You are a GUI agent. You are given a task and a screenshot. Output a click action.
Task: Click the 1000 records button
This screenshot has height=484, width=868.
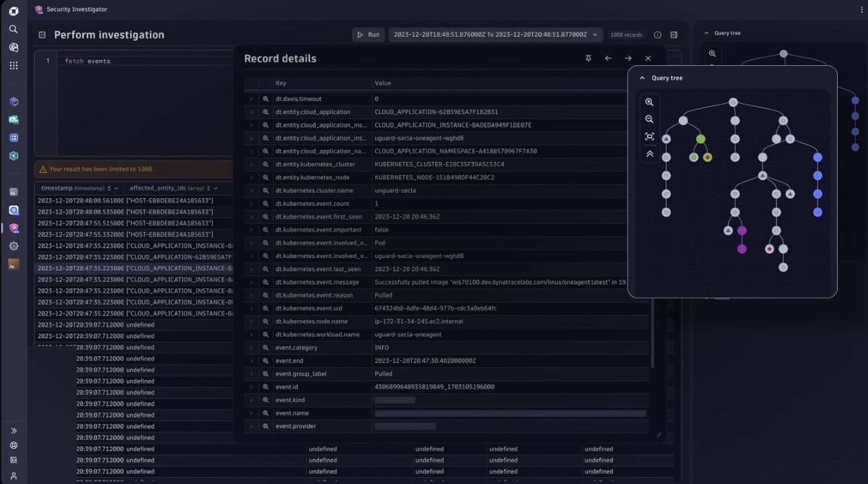tap(626, 34)
